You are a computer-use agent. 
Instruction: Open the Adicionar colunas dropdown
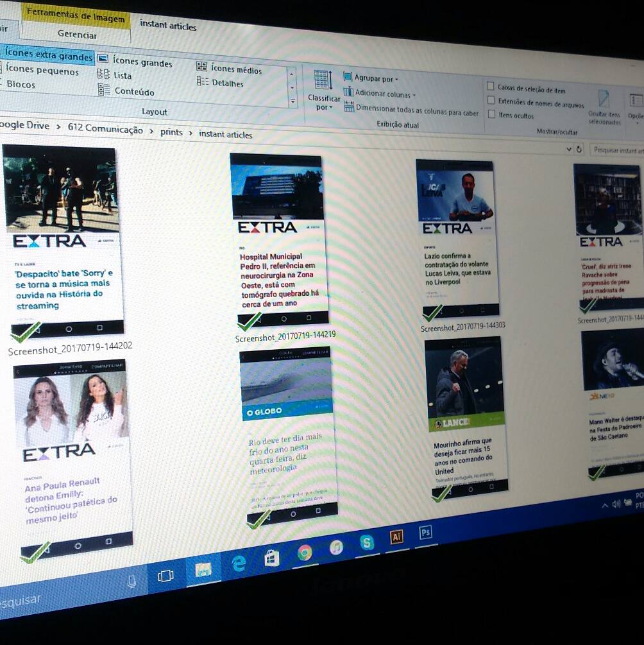point(380,93)
